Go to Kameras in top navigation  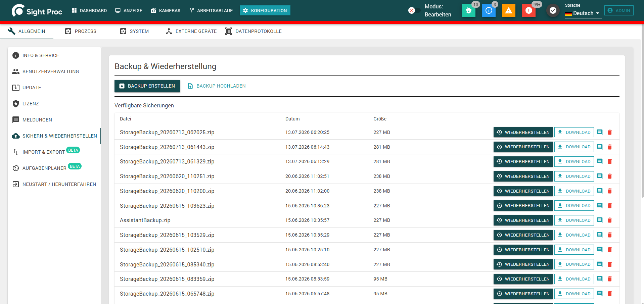click(166, 10)
